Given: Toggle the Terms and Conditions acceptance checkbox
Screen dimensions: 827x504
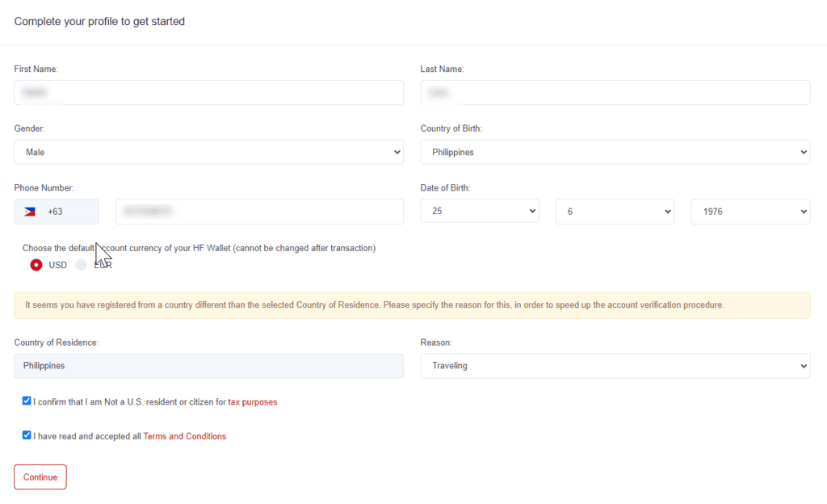Looking at the screenshot, I should [27, 435].
